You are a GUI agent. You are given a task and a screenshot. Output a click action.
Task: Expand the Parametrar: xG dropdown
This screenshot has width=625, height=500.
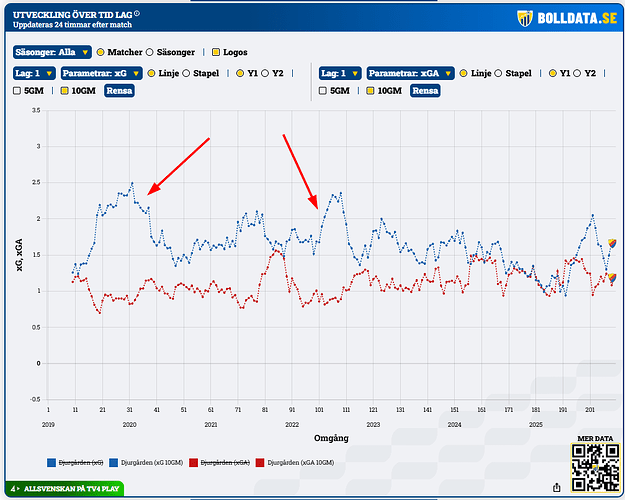point(93,73)
